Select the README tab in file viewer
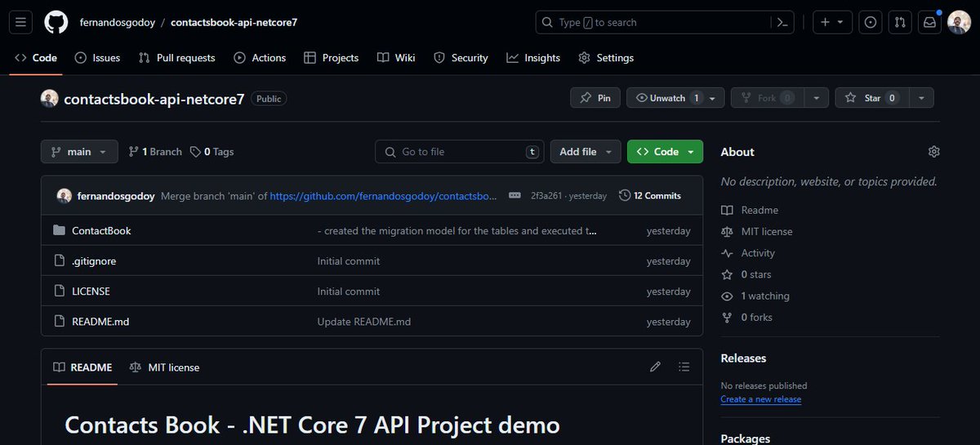Screen dimensions: 980x445 pos(82,367)
